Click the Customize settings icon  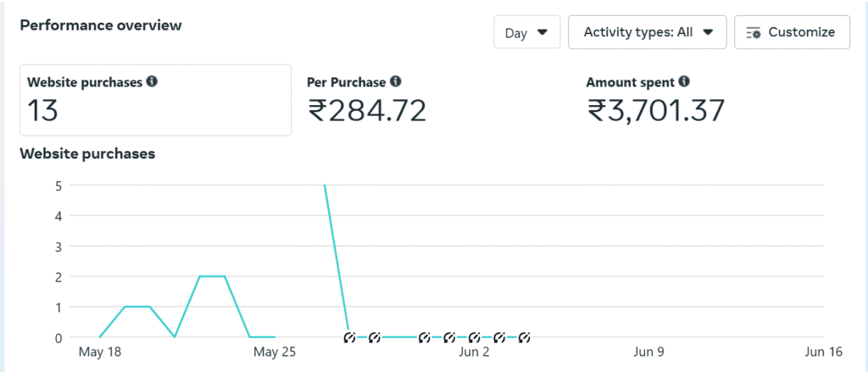click(754, 33)
